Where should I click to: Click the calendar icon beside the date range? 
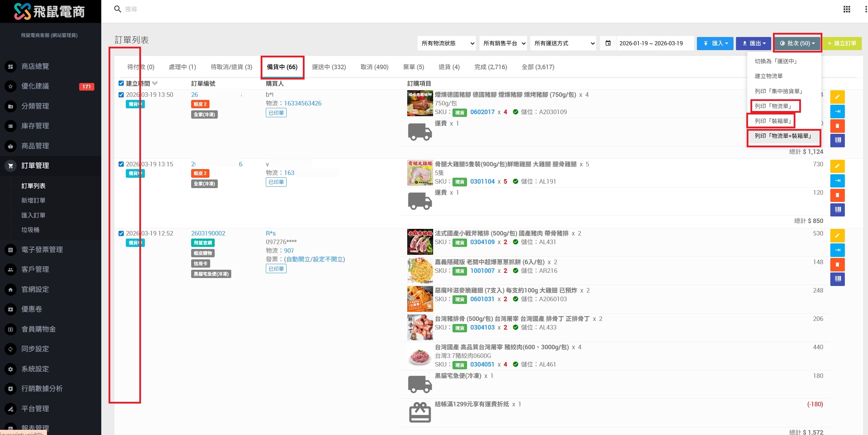[x=608, y=43]
